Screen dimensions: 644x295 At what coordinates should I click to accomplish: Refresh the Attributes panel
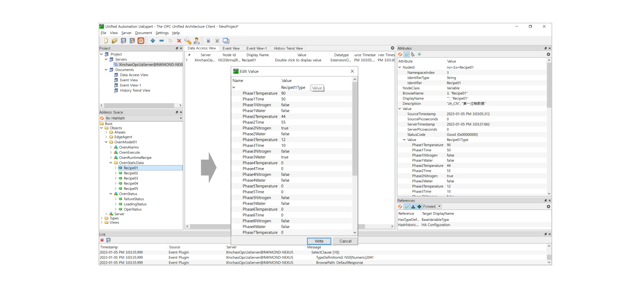400,54
